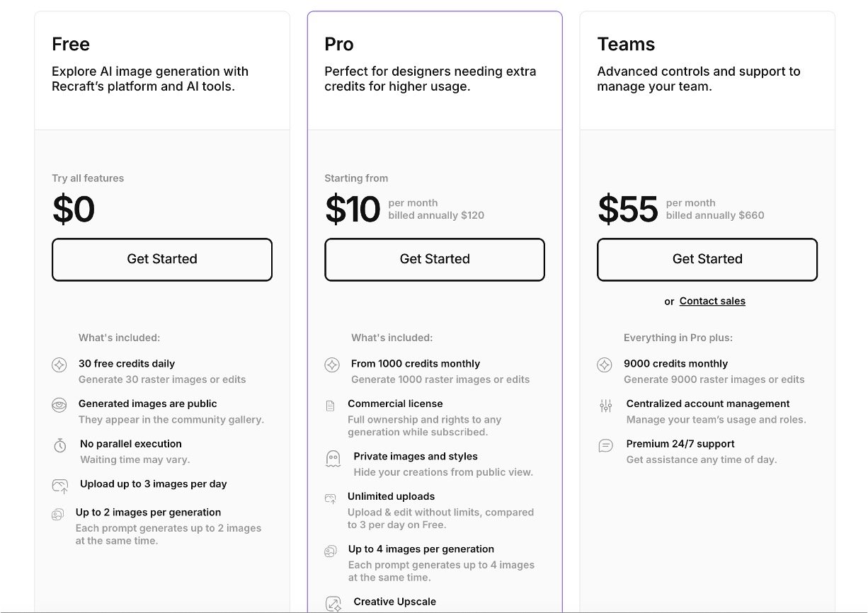
Task: Click the Commercial license document icon
Action: [330, 406]
